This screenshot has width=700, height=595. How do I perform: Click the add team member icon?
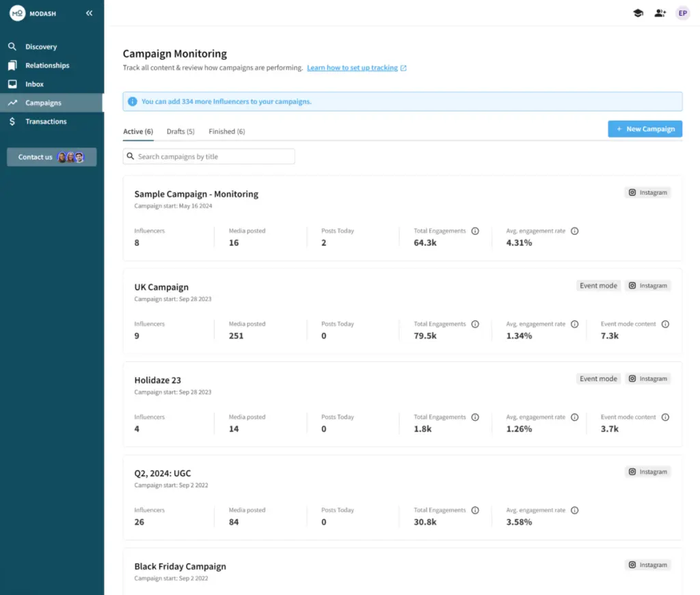(x=660, y=13)
